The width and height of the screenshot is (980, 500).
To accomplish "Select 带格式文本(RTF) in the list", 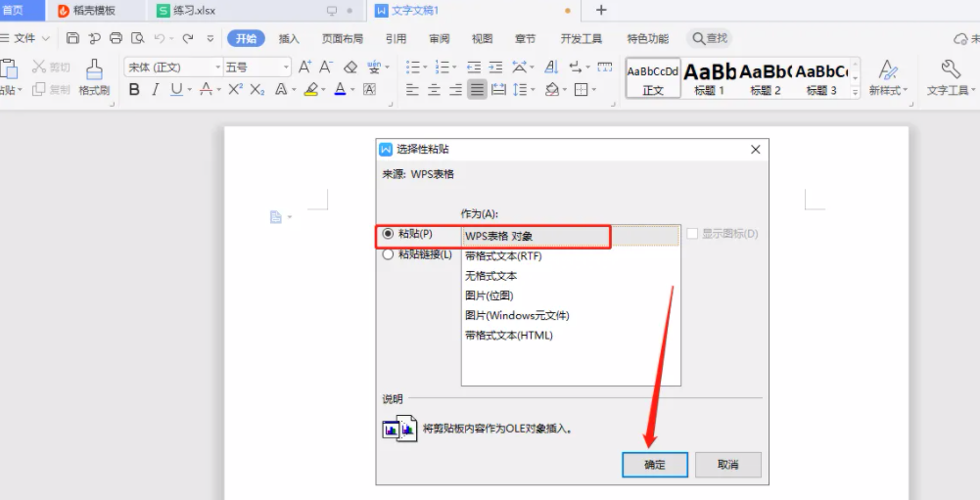I will (571, 256).
